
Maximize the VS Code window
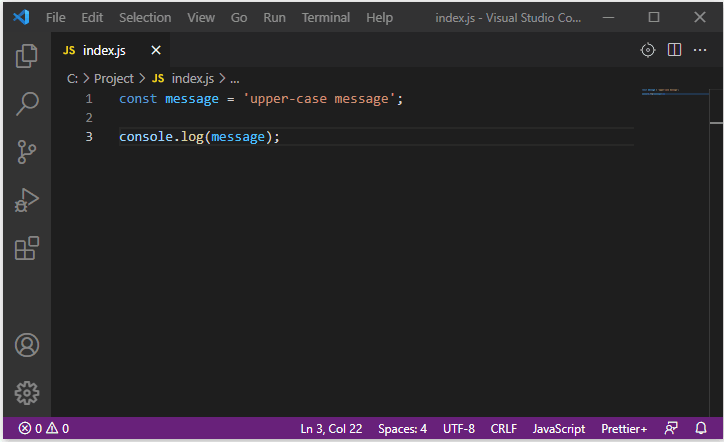(x=653, y=18)
